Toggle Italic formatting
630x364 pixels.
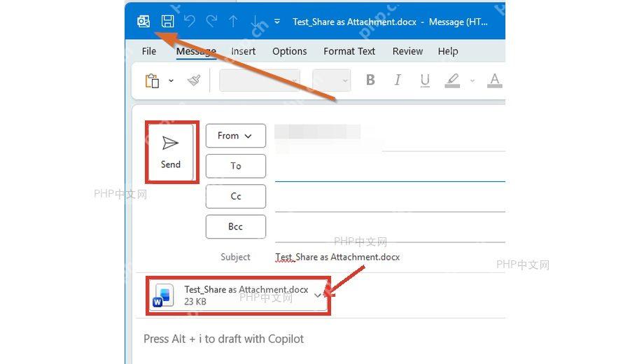point(398,80)
